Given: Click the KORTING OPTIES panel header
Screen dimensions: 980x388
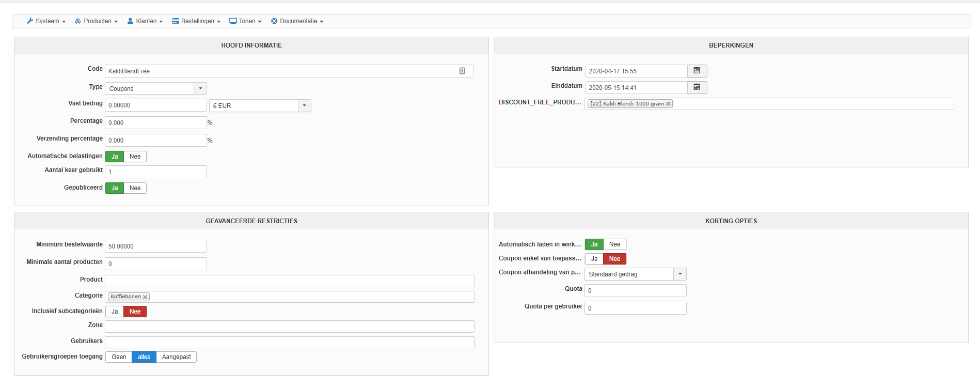Looking at the screenshot, I should [731, 221].
